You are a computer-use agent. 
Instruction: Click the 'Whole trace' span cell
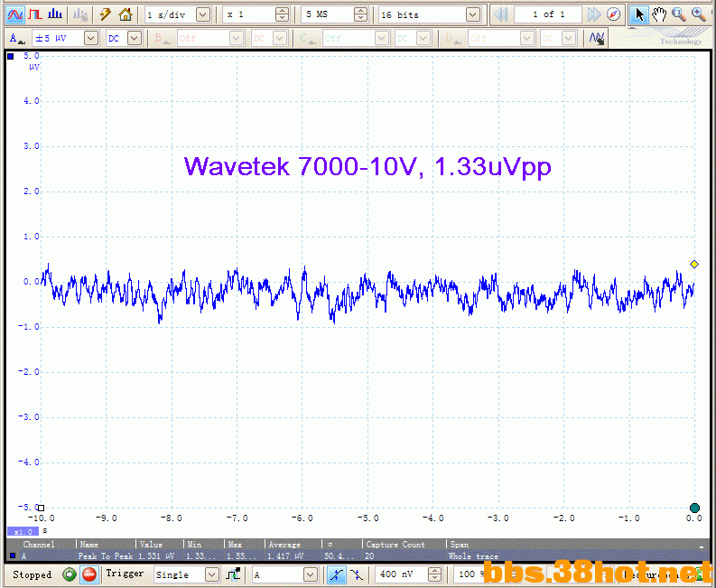point(473,556)
